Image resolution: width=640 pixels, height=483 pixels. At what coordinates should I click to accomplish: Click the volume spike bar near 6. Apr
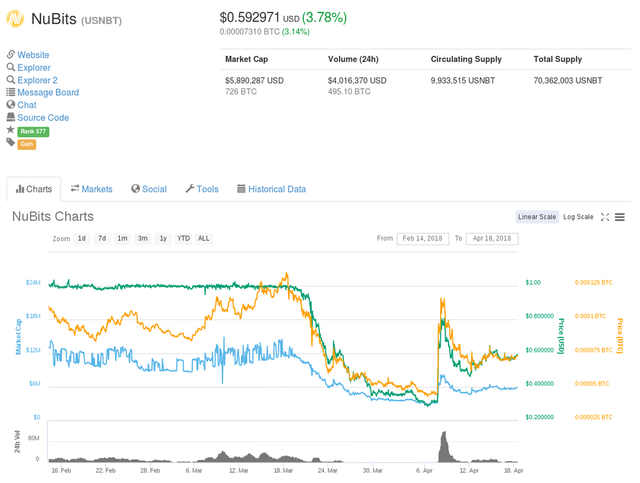444,447
